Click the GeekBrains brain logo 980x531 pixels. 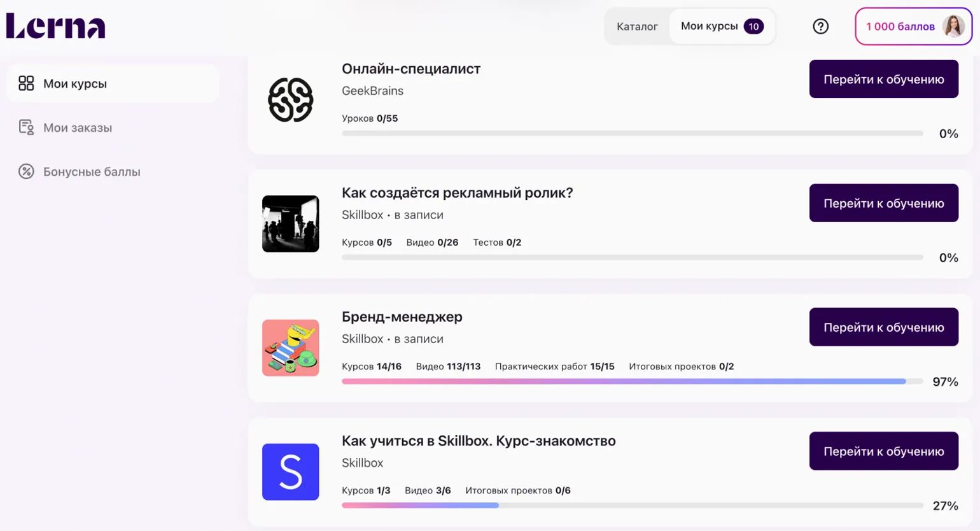coord(290,100)
